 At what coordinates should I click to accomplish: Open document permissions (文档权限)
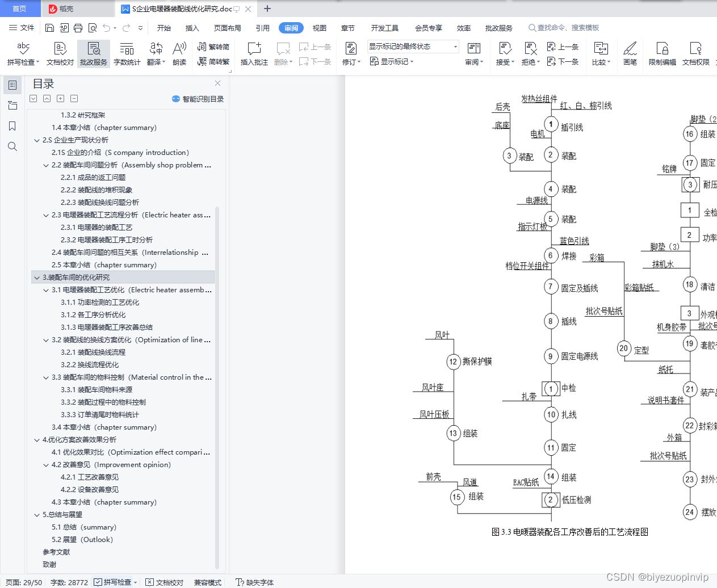(x=696, y=54)
